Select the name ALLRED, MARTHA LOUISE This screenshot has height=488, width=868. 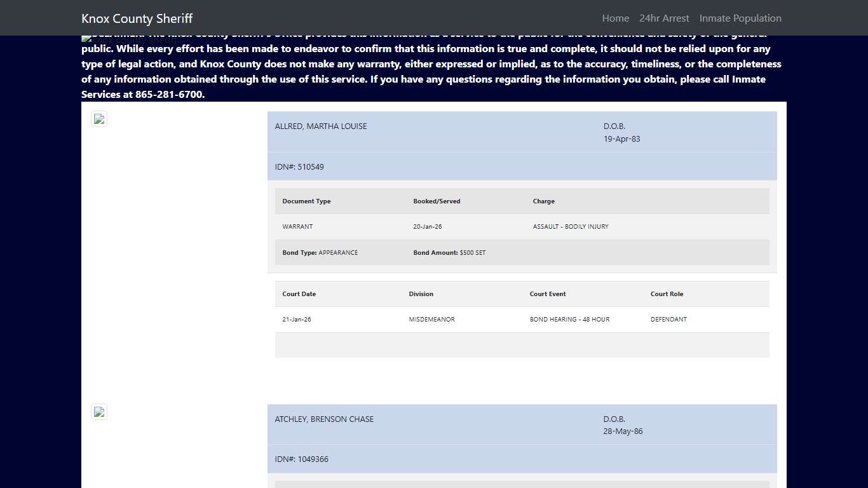click(321, 126)
